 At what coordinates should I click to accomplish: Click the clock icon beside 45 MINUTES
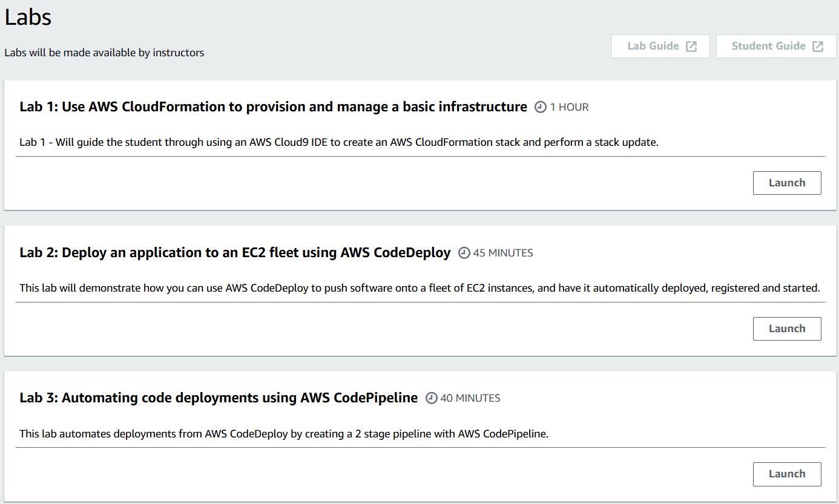click(464, 253)
